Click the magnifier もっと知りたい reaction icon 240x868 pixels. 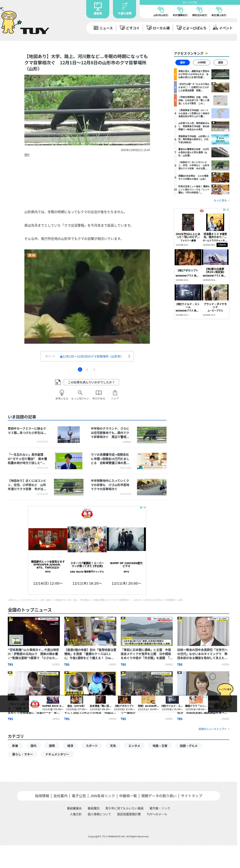tap(80, 392)
